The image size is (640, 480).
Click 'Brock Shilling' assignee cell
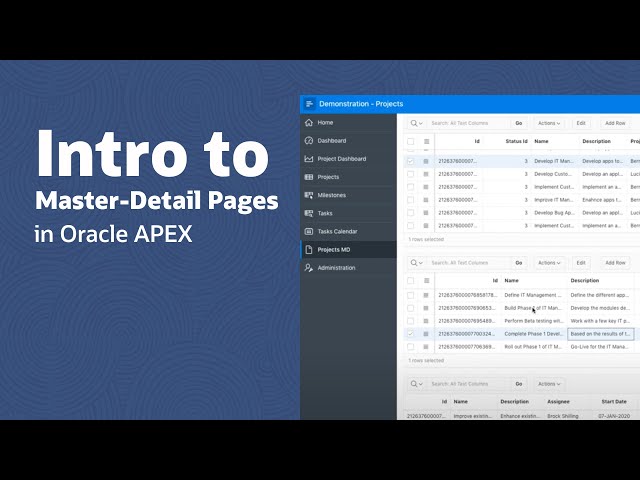pos(563,416)
